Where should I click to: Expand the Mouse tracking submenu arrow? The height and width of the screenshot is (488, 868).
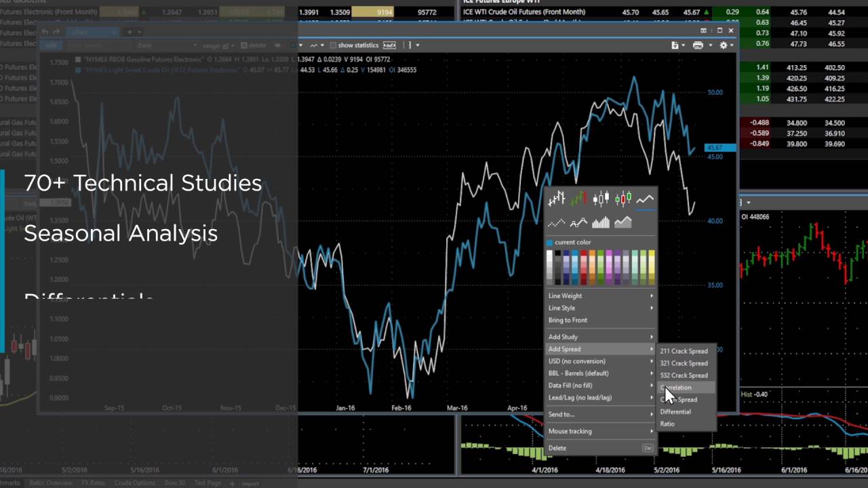point(652,431)
